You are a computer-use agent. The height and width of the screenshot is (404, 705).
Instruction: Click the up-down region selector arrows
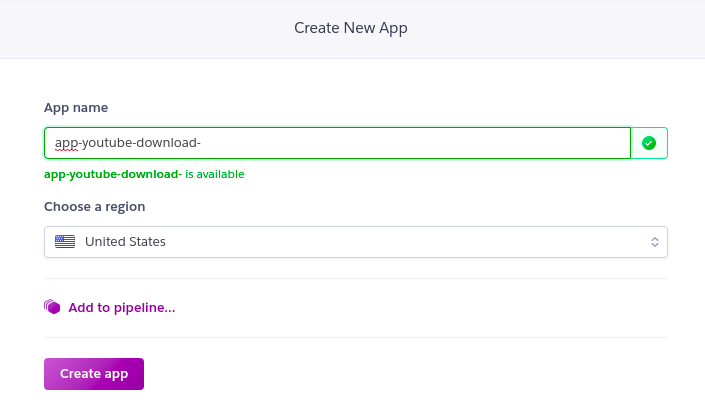(655, 242)
